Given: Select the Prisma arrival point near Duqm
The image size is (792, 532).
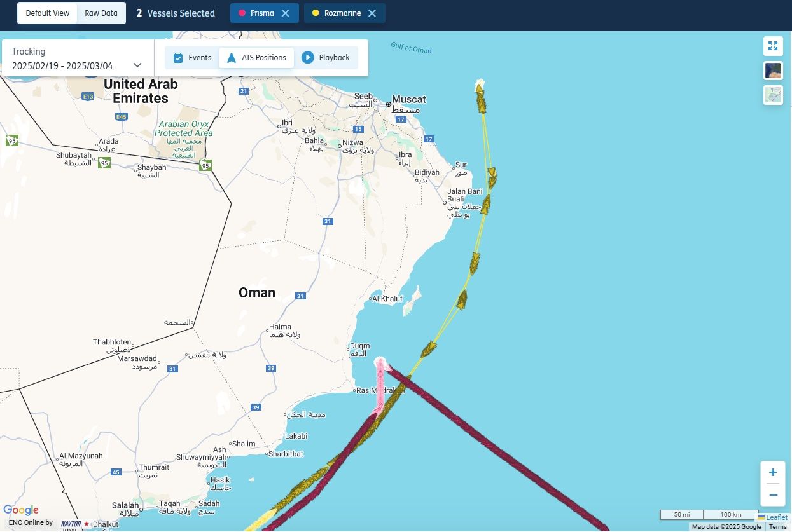Looking at the screenshot, I should click(x=380, y=363).
